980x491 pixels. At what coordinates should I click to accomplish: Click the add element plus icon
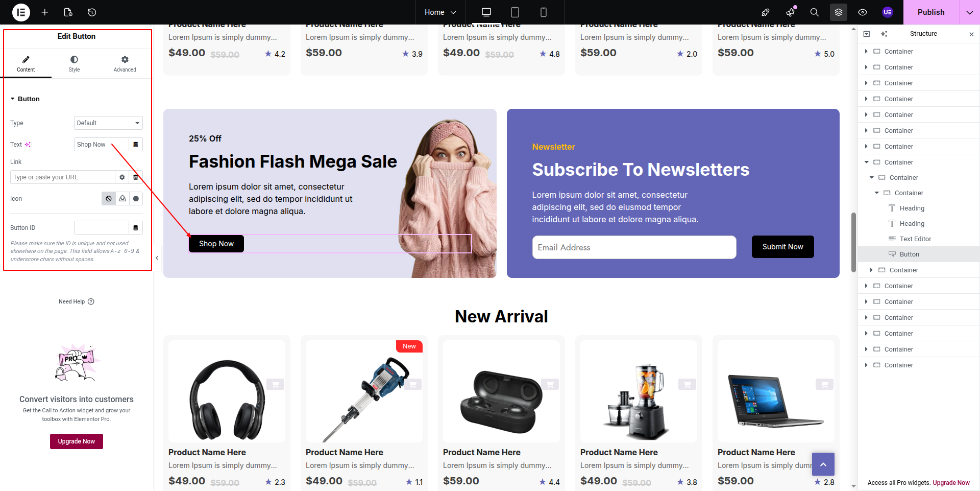coord(45,12)
